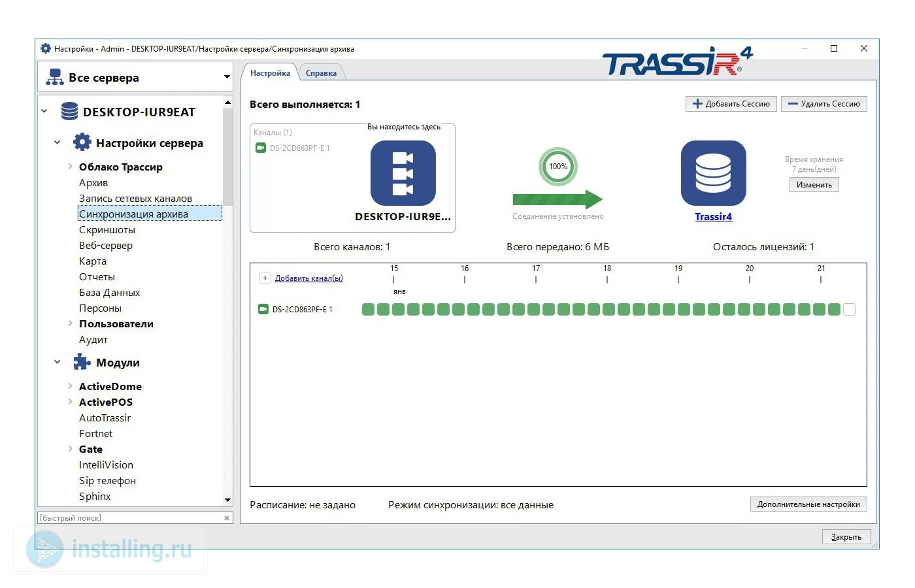Image resolution: width=915 pixels, height=588 pixels.
Task: Open Скриншоты settings
Action: coord(107,230)
